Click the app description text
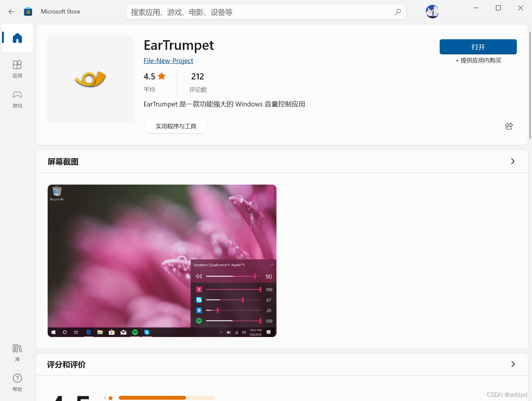 (224, 104)
